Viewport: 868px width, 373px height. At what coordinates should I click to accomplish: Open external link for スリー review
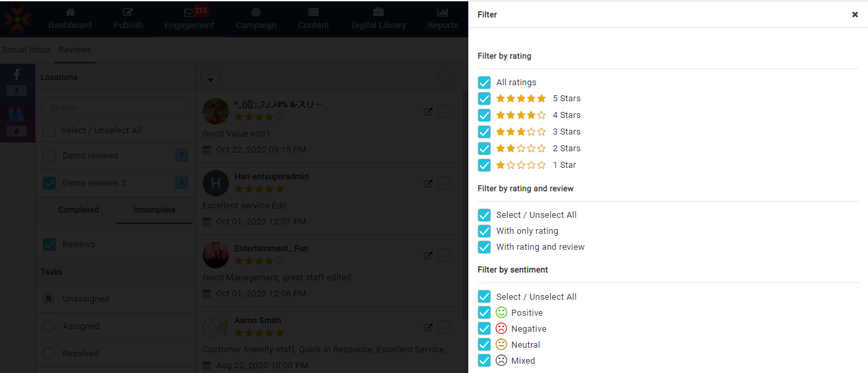[x=428, y=111]
